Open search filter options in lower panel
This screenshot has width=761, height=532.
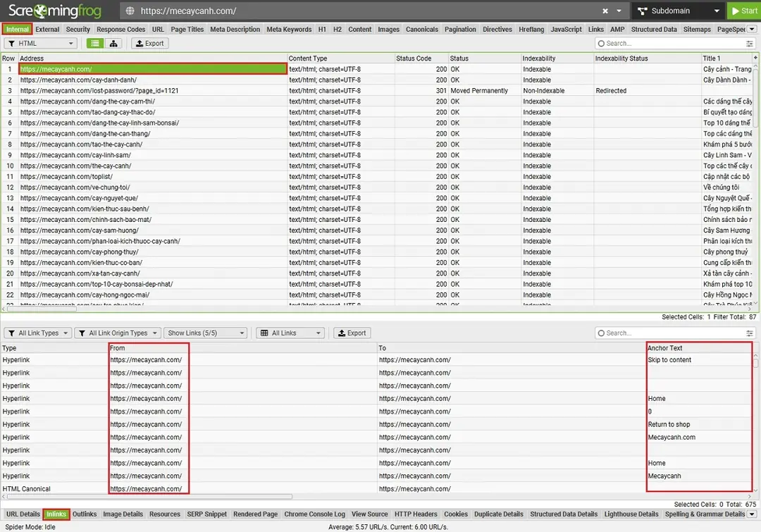pyautogui.click(x=750, y=333)
